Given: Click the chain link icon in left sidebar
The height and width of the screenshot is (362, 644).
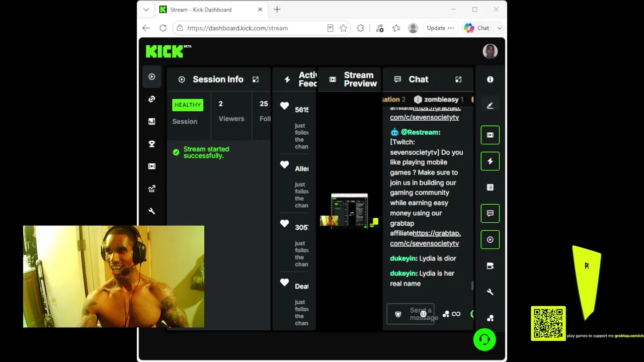Looking at the screenshot, I should (x=151, y=99).
